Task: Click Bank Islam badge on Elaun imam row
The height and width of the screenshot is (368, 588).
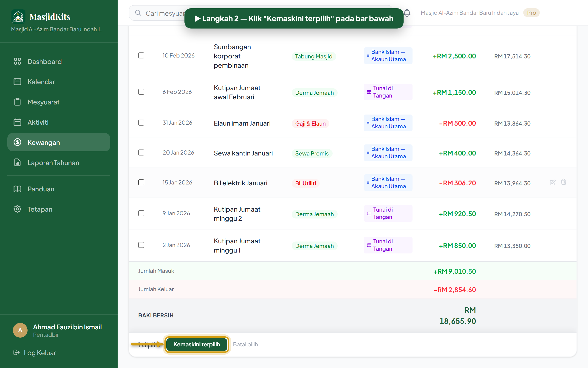Action: [388, 123]
